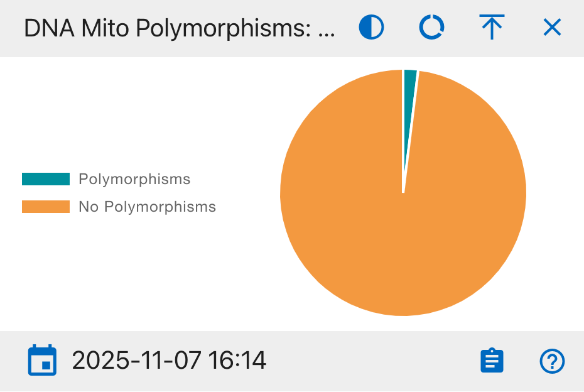Click the upward arrow export icon
This screenshot has width=584, height=392.
(492, 27)
